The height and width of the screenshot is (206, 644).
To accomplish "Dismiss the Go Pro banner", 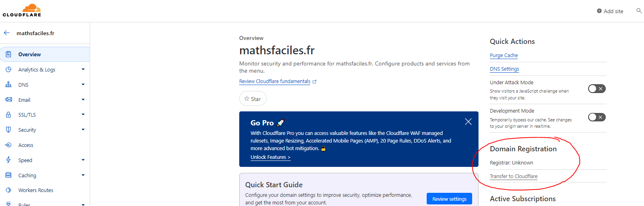I will pos(468,122).
